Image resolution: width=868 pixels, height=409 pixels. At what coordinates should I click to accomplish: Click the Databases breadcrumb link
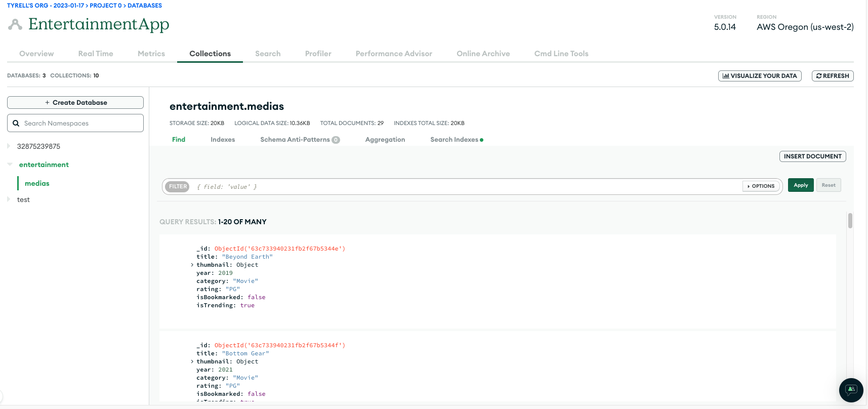click(x=145, y=6)
